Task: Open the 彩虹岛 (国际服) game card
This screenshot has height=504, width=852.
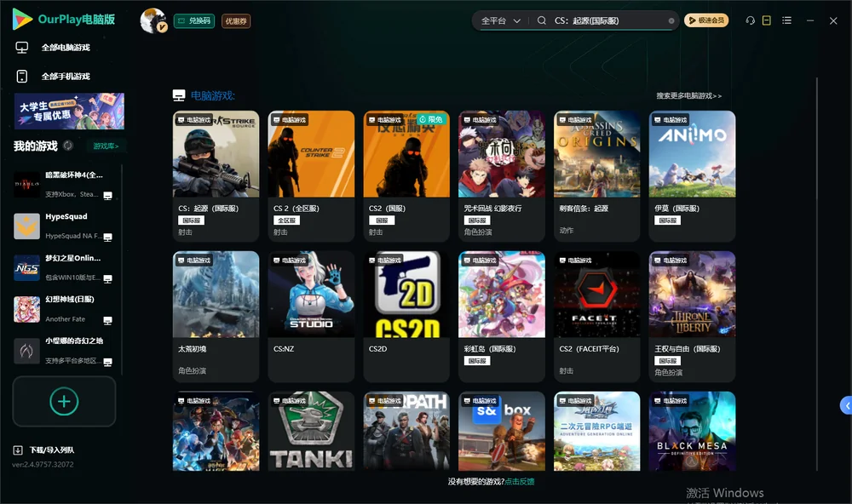Action: coord(502,317)
